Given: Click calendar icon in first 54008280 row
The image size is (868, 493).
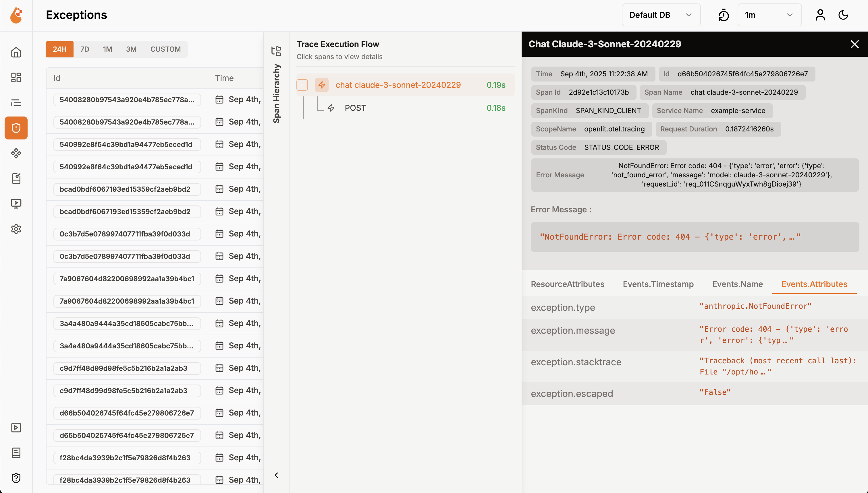Looking at the screenshot, I should (x=219, y=100).
